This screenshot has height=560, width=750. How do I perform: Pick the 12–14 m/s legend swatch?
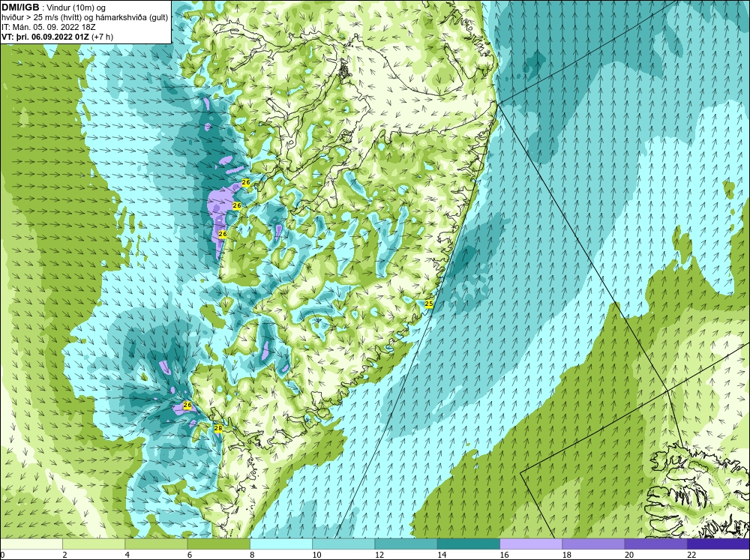click(406, 544)
